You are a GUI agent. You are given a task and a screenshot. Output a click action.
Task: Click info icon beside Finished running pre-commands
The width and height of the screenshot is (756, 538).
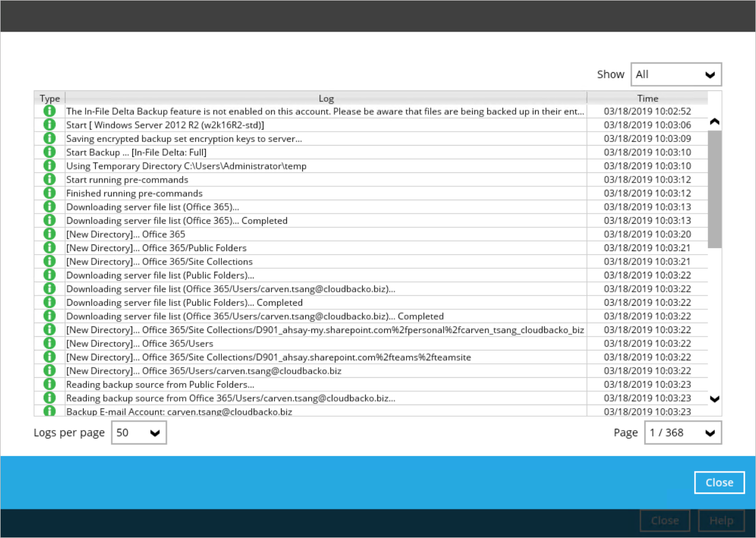(x=50, y=193)
